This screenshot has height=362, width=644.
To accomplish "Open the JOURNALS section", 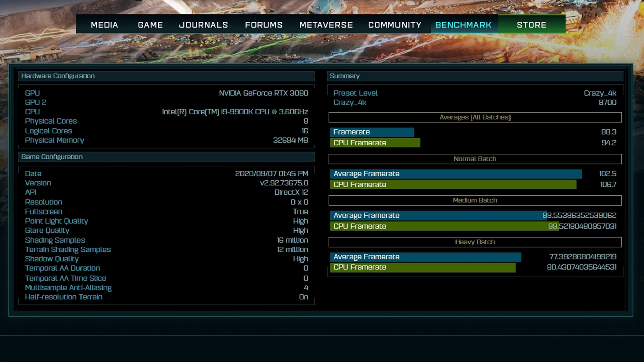I will [203, 25].
